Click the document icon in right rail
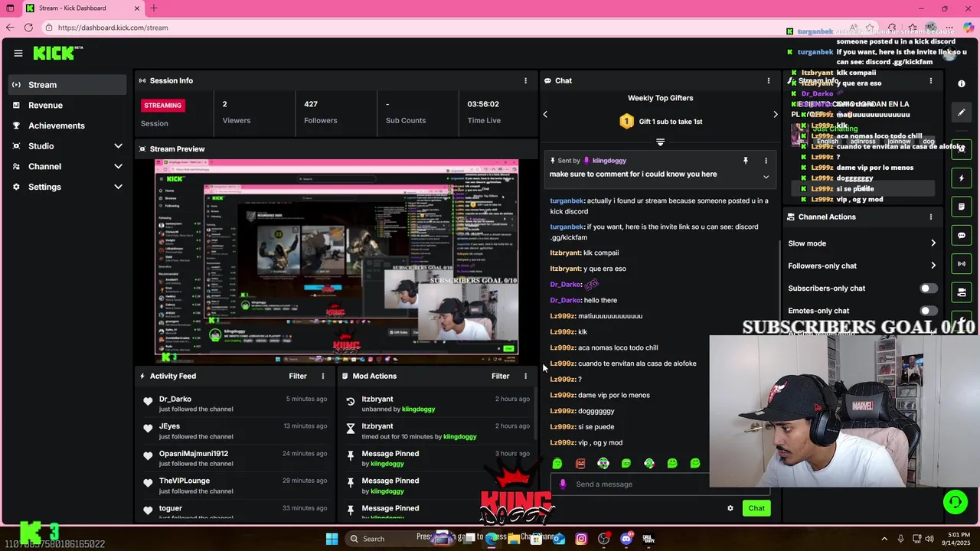This screenshot has width=980, height=551. coord(962,207)
